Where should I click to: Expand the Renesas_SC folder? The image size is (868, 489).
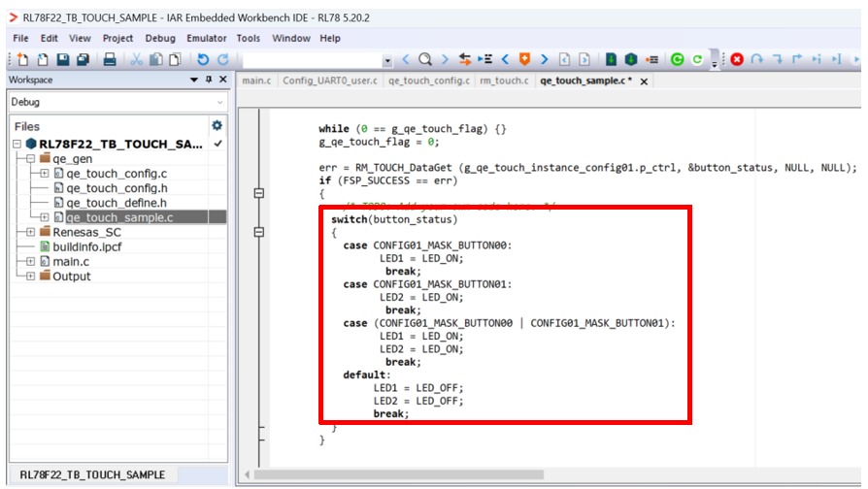tap(31, 232)
